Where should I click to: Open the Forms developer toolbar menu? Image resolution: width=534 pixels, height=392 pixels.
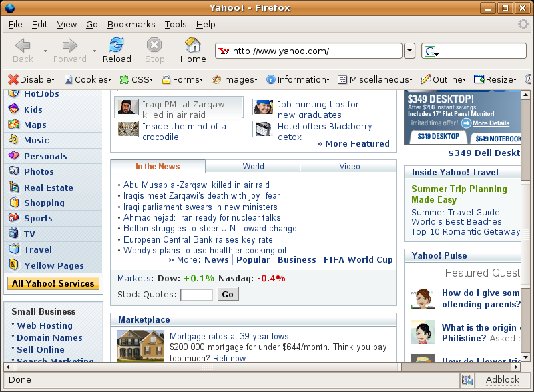tap(182, 79)
